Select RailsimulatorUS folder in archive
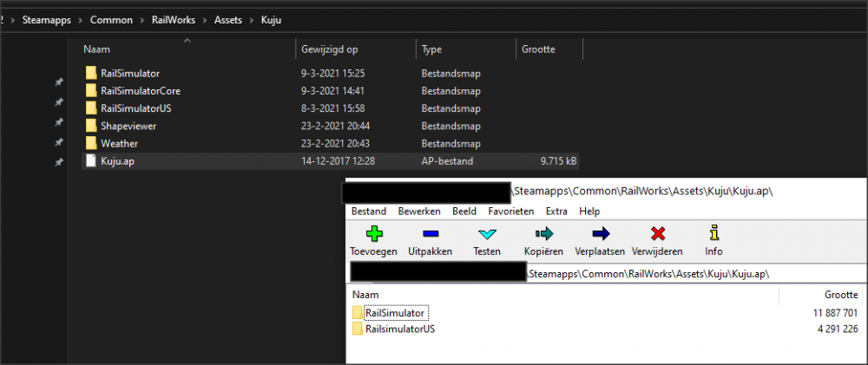 tap(399, 329)
